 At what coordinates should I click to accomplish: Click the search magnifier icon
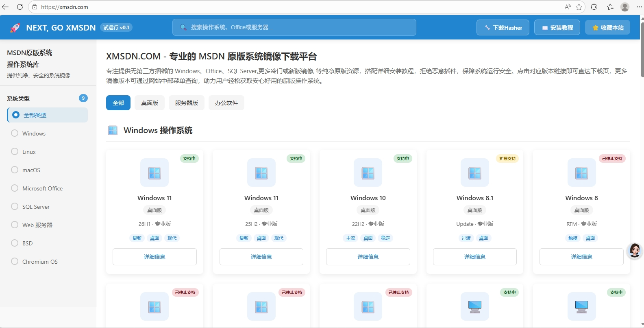tap(183, 27)
